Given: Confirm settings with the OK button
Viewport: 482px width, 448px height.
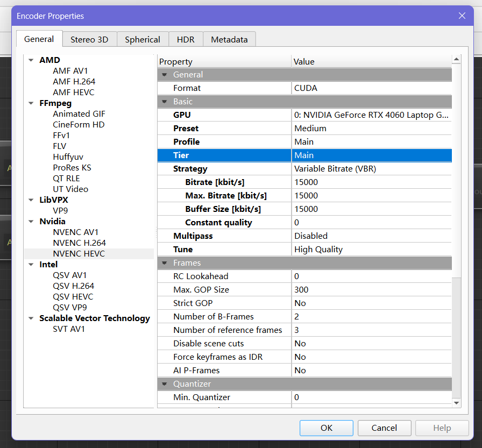Looking at the screenshot, I should (326, 428).
